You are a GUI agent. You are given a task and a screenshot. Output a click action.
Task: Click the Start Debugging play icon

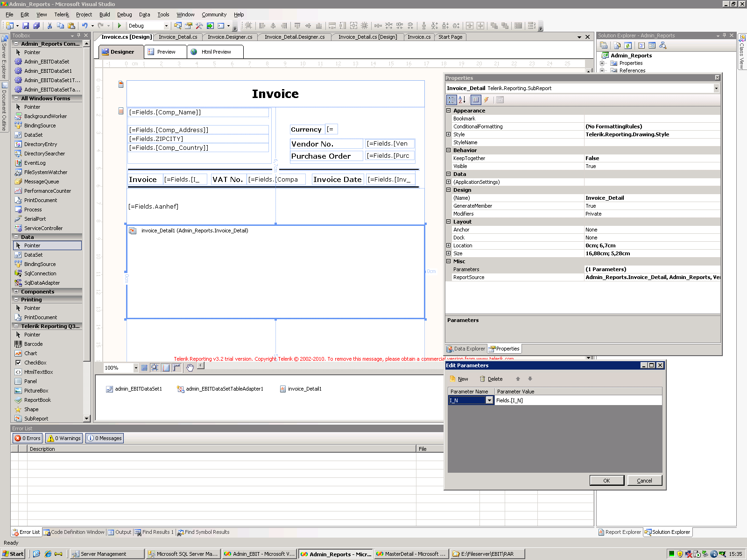(120, 26)
